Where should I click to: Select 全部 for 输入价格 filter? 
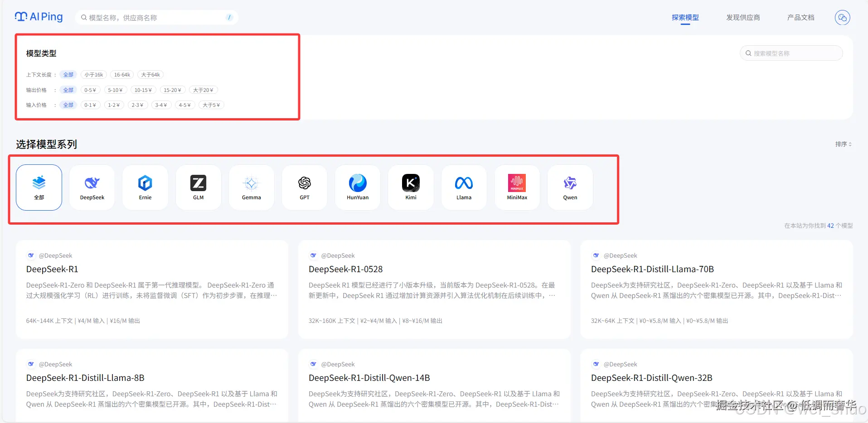pyautogui.click(x=68, y=105)
